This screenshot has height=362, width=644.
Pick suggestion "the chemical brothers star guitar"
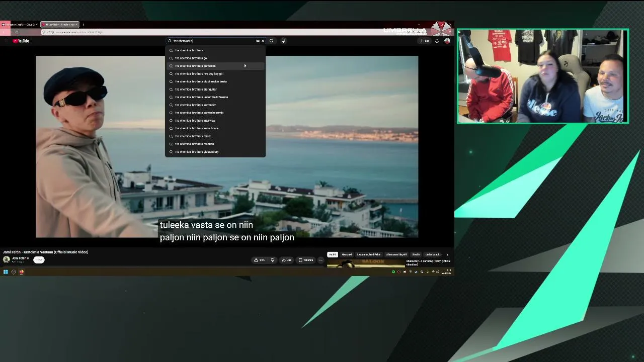215,89
